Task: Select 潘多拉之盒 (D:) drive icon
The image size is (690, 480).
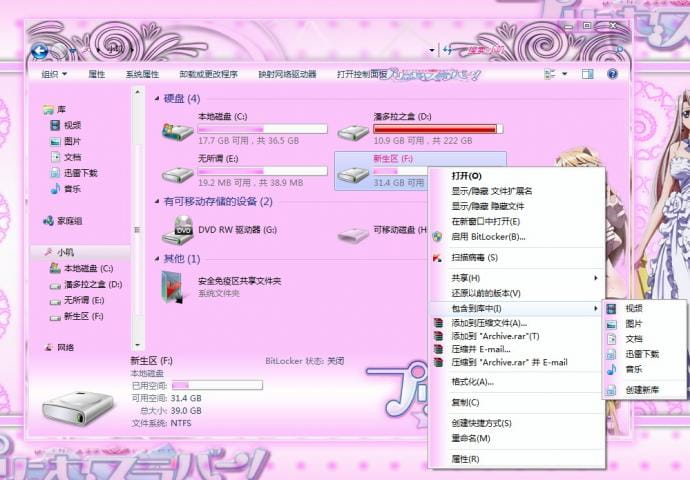Action: pyautogui.click(x=353, y=132)
